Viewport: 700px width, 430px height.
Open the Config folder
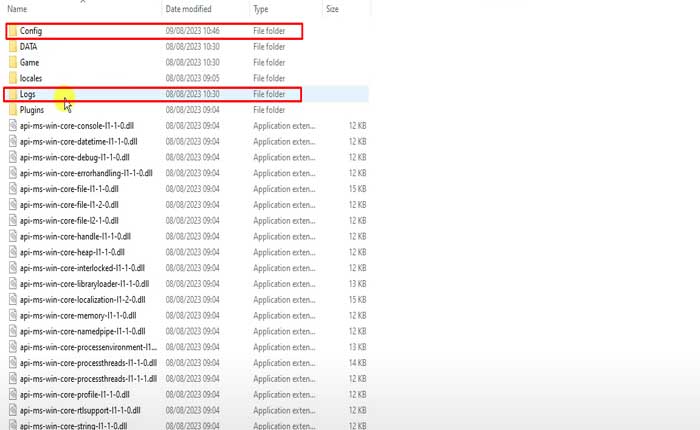tap(31, 31)
